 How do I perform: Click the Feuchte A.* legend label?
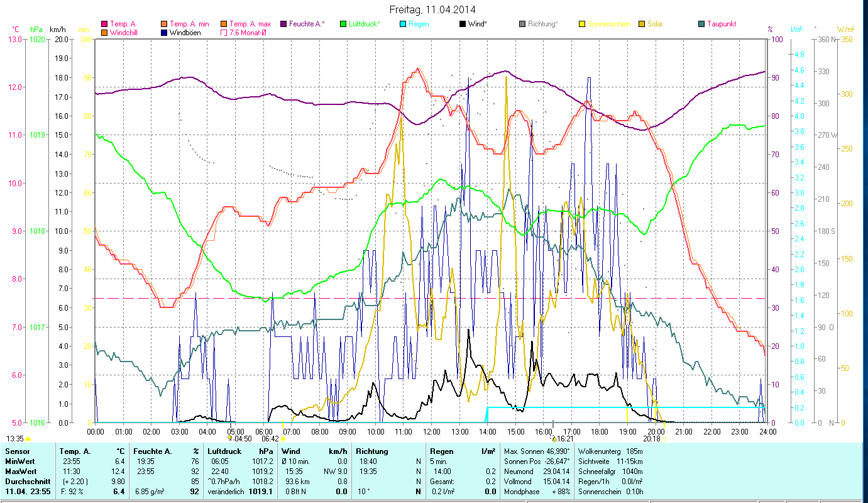pos(307,24)
